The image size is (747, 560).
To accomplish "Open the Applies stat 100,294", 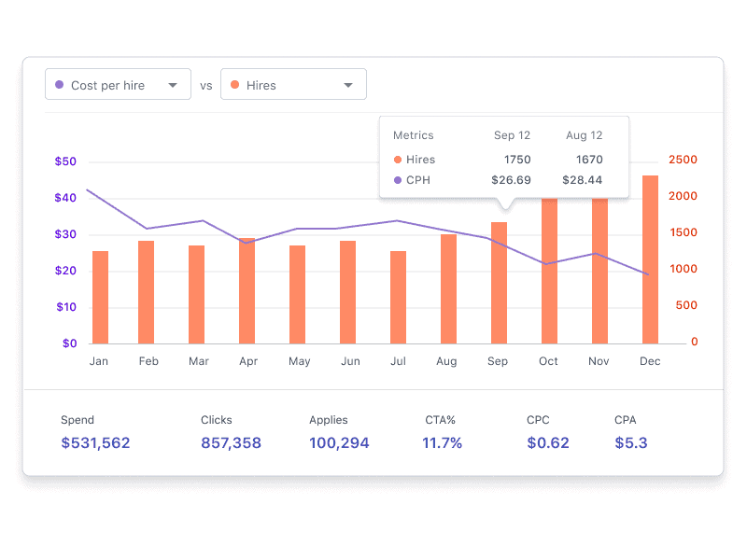I will [339, 443].
